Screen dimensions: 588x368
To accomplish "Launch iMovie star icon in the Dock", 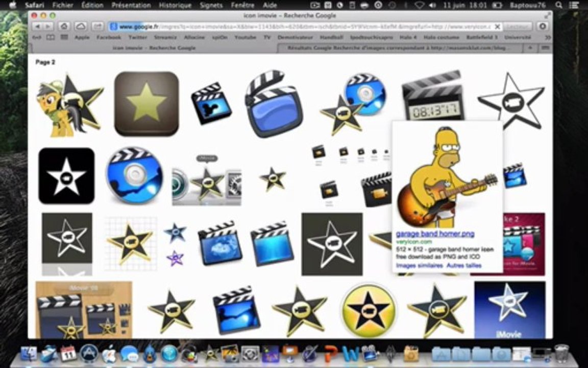I will (x=210, y=354).
